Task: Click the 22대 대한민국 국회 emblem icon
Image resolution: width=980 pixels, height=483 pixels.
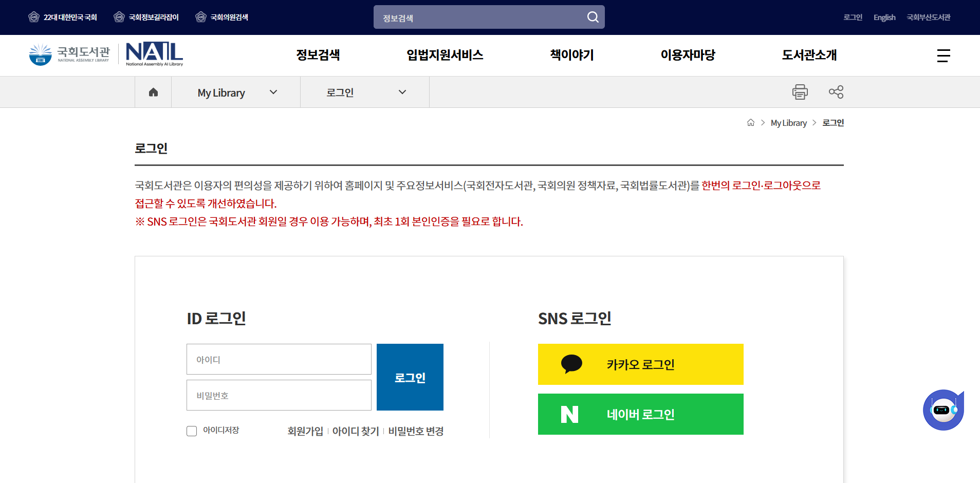Action: [34, 16]
